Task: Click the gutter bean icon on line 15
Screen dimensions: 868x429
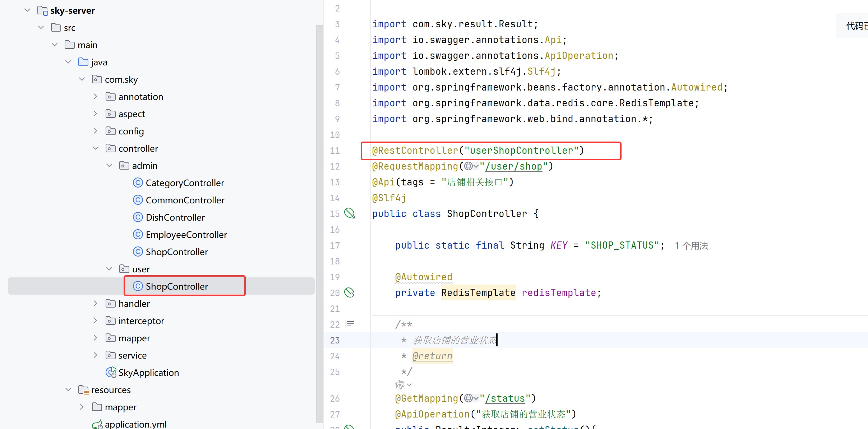Action: point(350,213)
